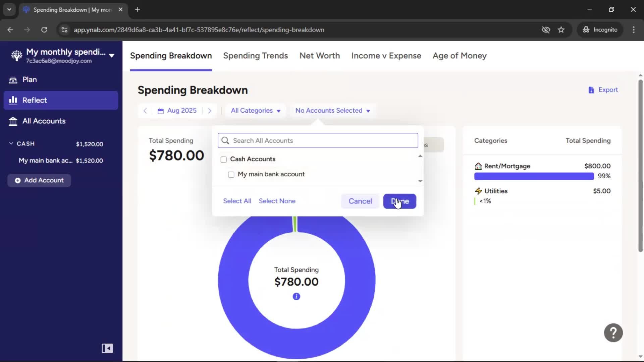
Task: Close the Spending Breakdown browser tab
Action: [x=120, y=9]
